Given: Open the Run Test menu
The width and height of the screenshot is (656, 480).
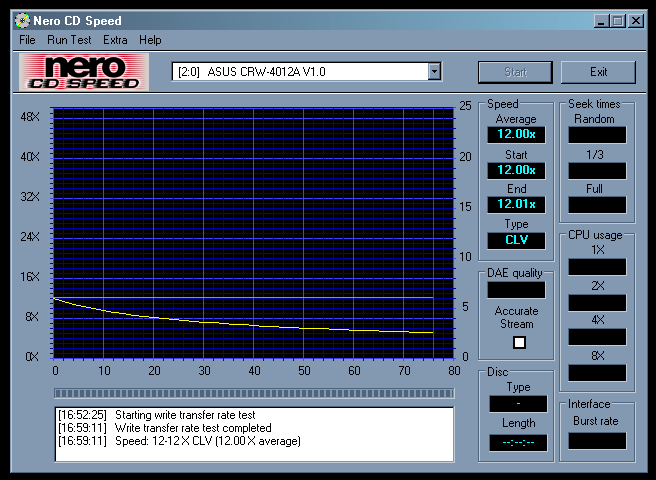Looking at the screenshot, I should coord(69,40).
